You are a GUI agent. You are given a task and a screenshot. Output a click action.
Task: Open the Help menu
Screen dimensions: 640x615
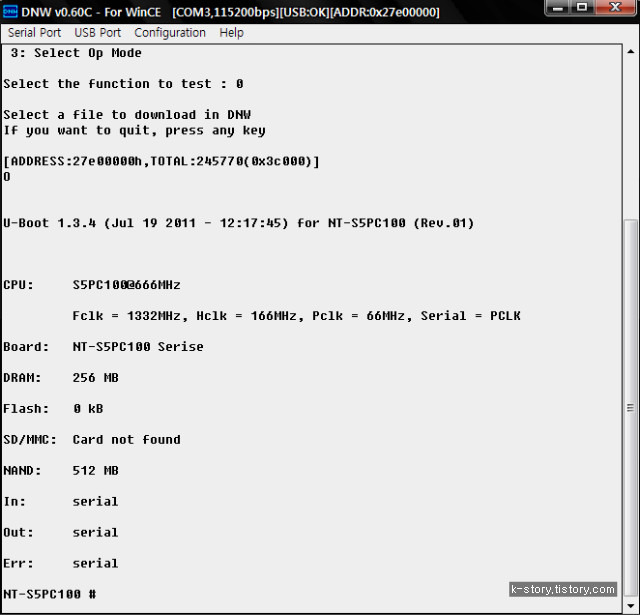231,33
